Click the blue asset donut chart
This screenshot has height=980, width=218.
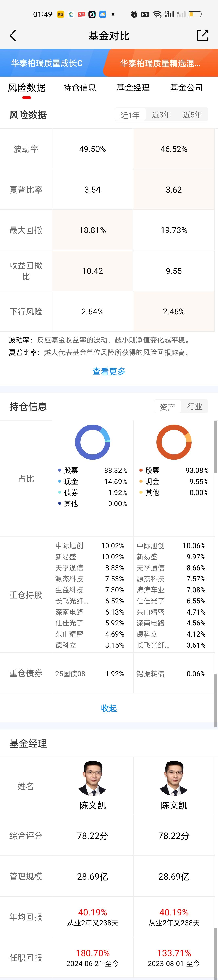pos(92,442)
